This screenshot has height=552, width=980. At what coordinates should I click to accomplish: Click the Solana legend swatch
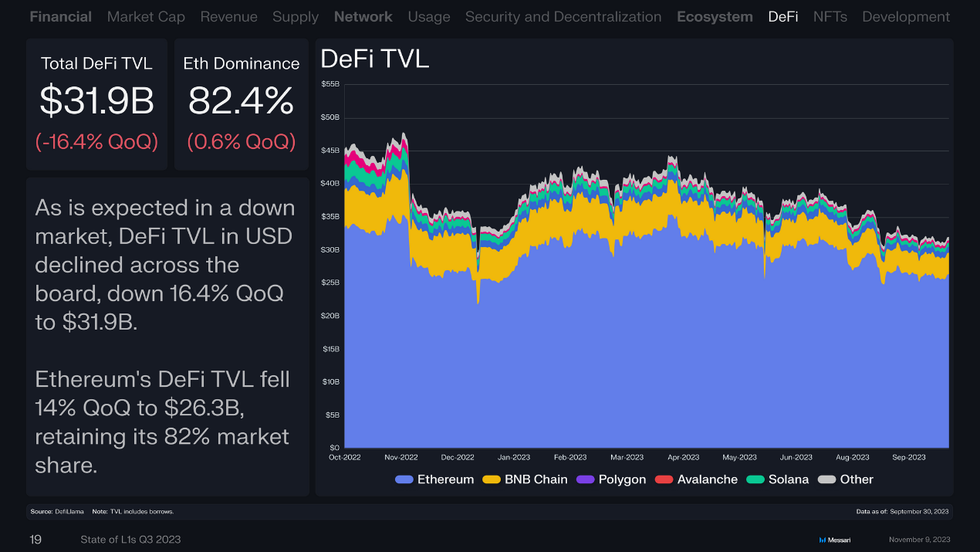tap(755, 479)
